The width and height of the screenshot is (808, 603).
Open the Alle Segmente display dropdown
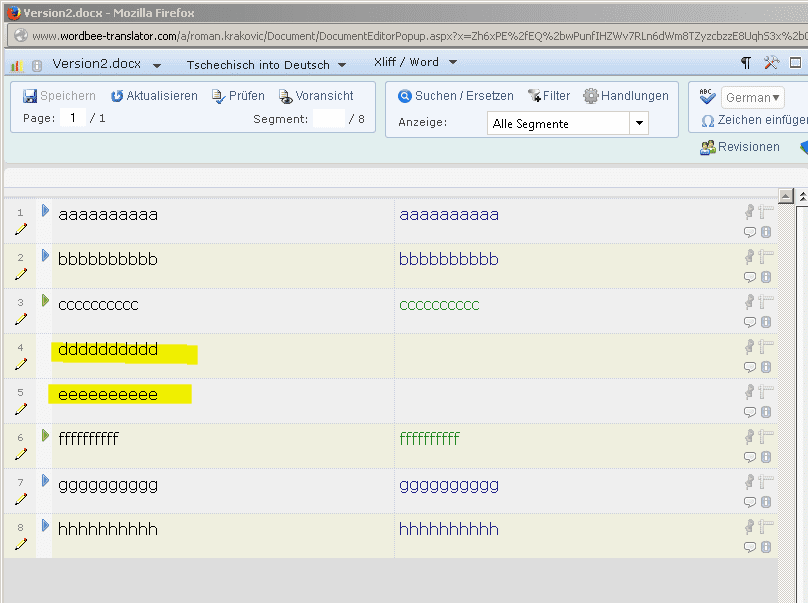(567, 124)
